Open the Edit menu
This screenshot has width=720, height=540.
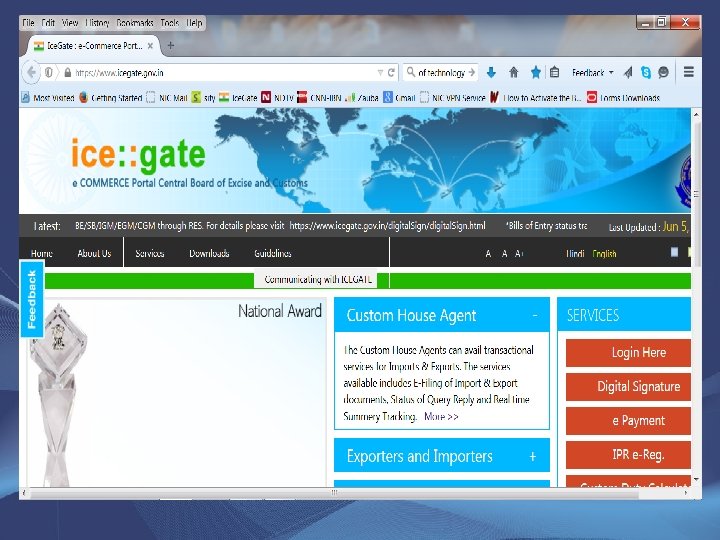coord(48,22)
